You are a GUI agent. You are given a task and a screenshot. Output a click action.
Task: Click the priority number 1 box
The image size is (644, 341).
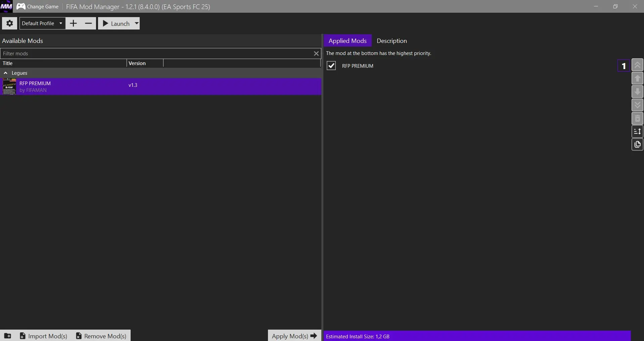(624, 66)
